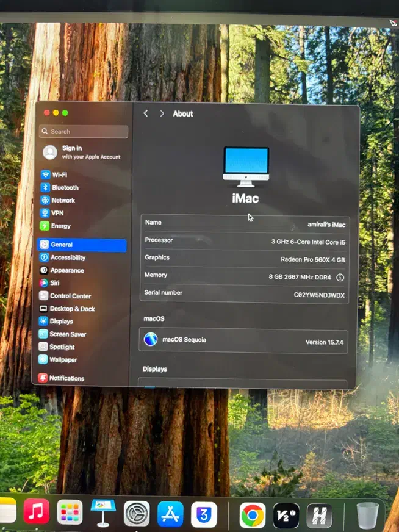
Task: Open Spotlight settings
Action: tap(57, 347)
